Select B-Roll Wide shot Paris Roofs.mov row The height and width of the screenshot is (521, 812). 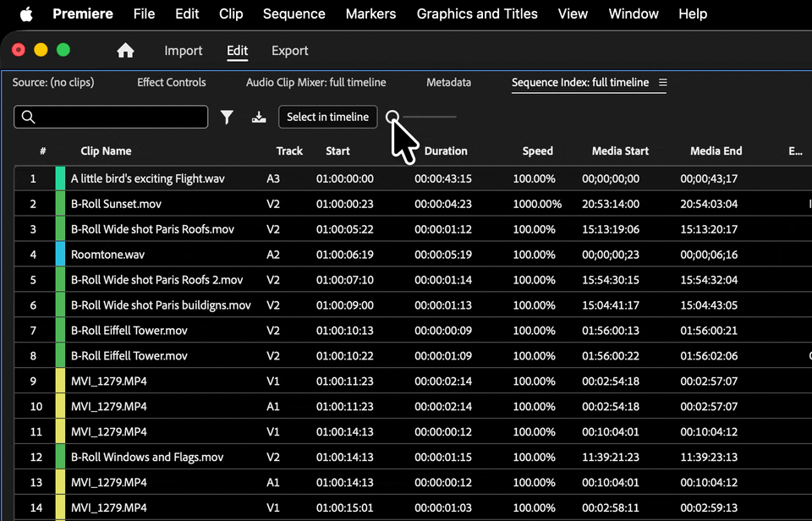(413, 229)
